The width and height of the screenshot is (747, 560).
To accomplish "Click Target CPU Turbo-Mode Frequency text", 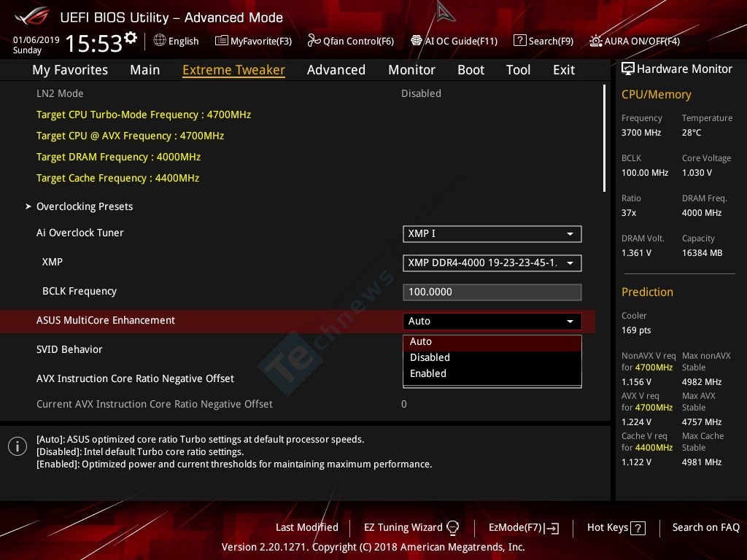I will click(x=144, y=114).
